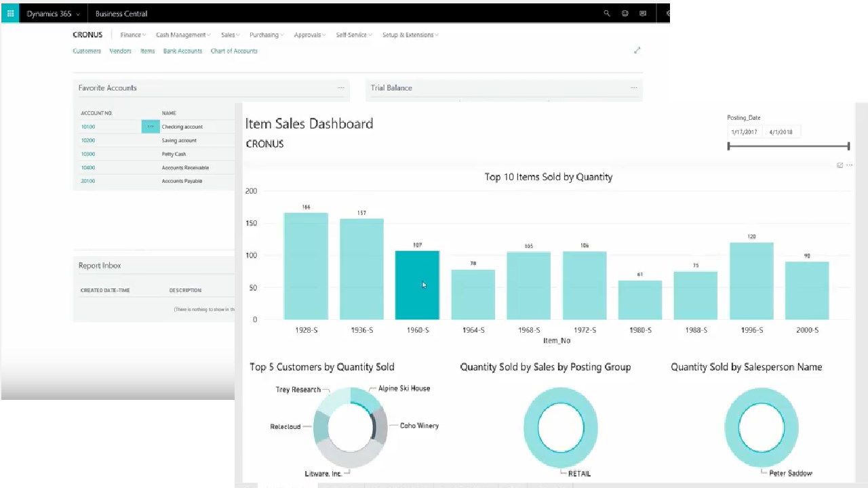Click the left handle of Posting_Date slider
This screenshot has height=488, width=868.
729,146
